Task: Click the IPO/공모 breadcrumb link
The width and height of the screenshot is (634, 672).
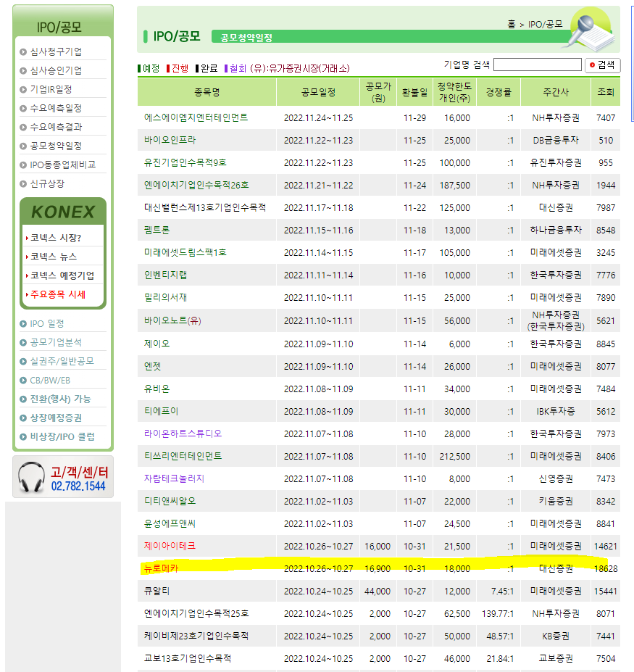Action: click(546, 25)
